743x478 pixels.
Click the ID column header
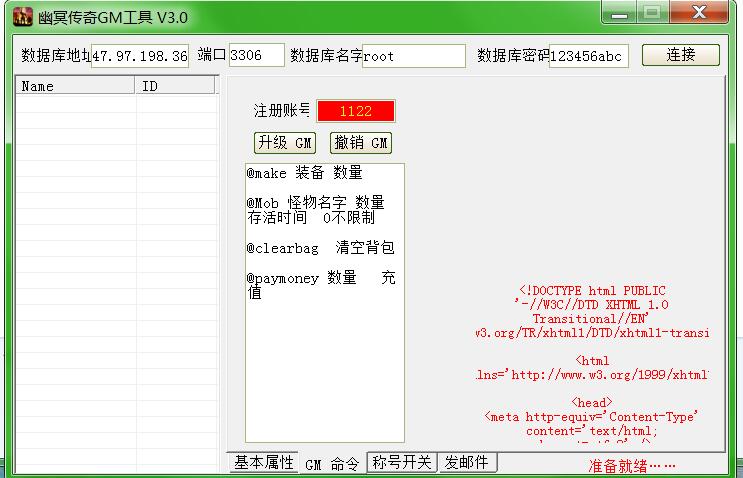click(x=176, y=86)
